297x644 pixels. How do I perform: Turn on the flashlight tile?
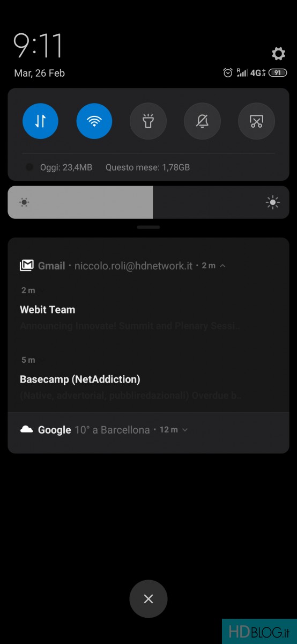(148, 121)
